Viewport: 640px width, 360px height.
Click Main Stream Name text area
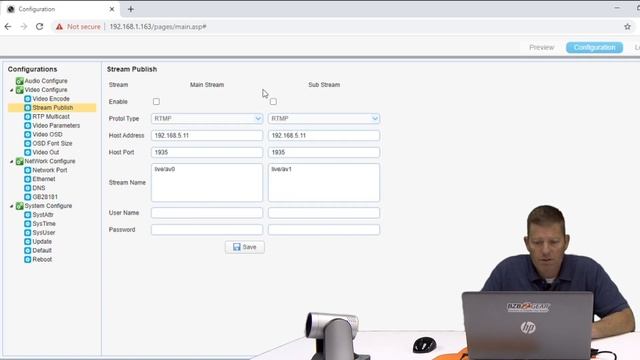[x=207, y=182]
